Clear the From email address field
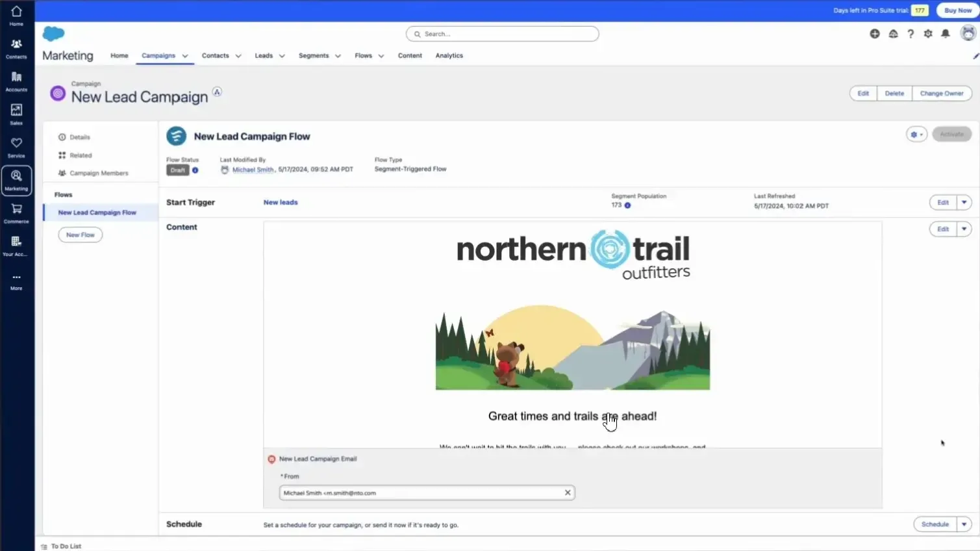This screenshot has height=551, width=980. coord(568,493)
